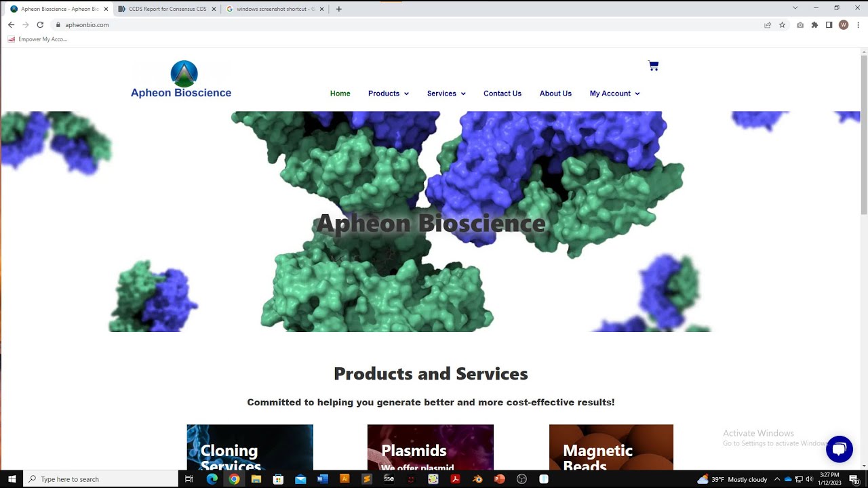Open the Empower My Account bookmark
The width and height of the screenshot is (868, 488).
(x=37, y=39)
